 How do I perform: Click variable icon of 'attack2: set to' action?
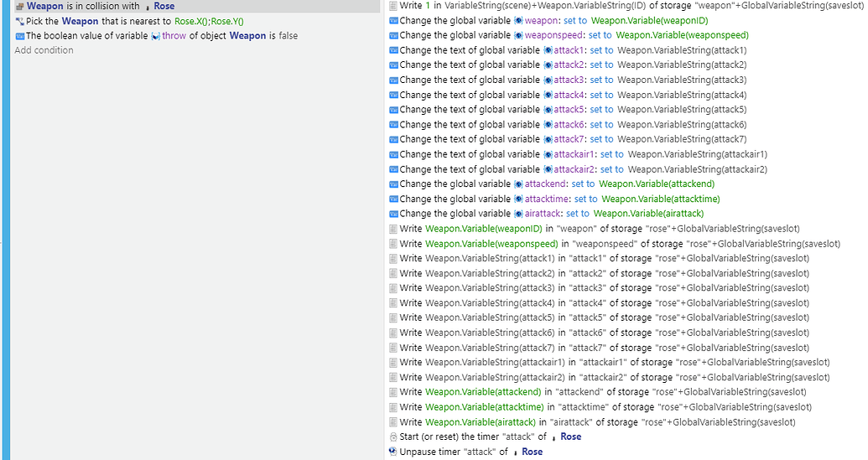point(393,65)
